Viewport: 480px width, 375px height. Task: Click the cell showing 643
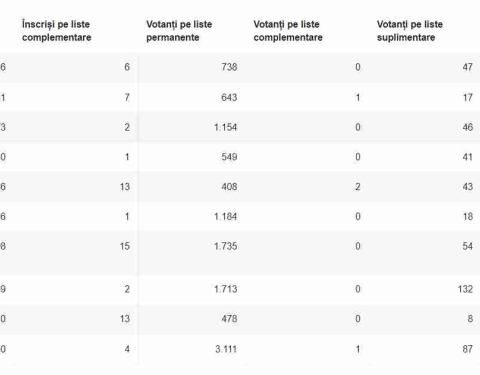(229, 97)
